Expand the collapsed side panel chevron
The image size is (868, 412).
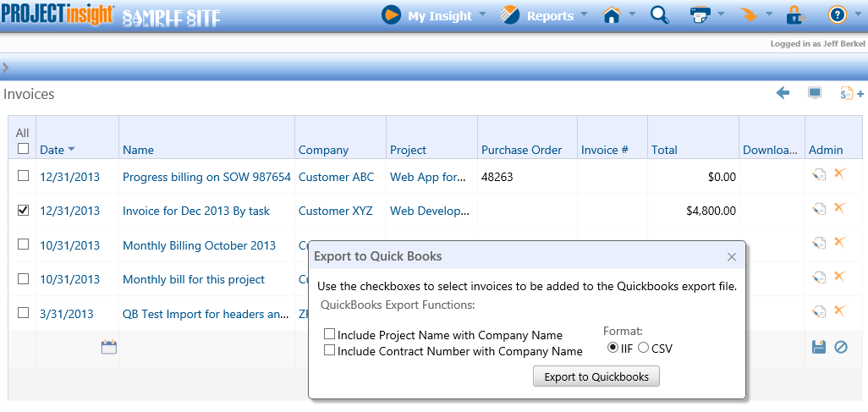[5, 68]
